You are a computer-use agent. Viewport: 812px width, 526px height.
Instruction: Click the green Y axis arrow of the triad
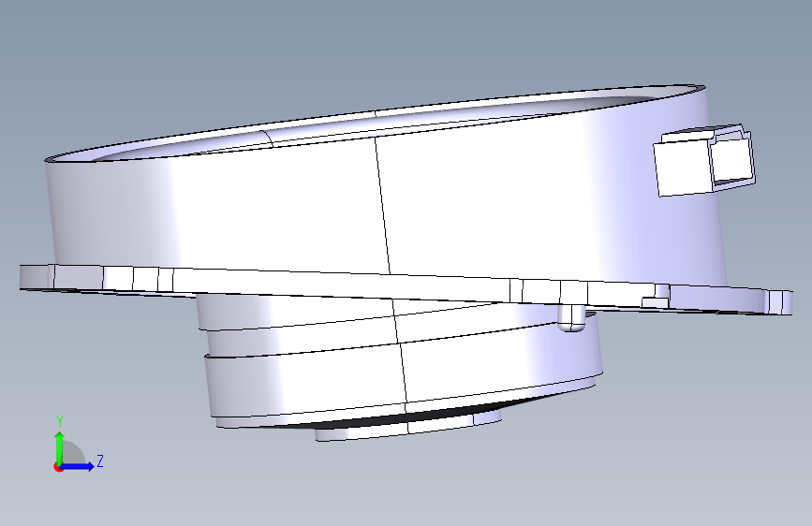pos(60,447)
